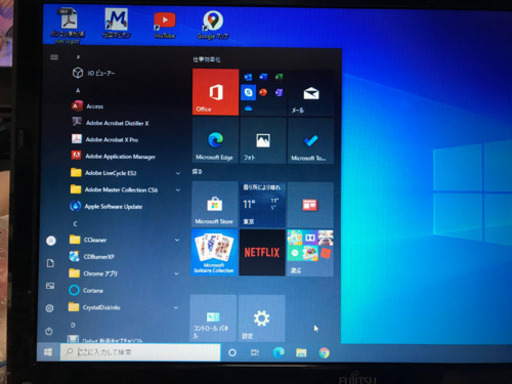Image resolution: width=512 pixels, height=384 pixels.
Task: Focus the taskbar search box
Action: [x=140, y=352]
